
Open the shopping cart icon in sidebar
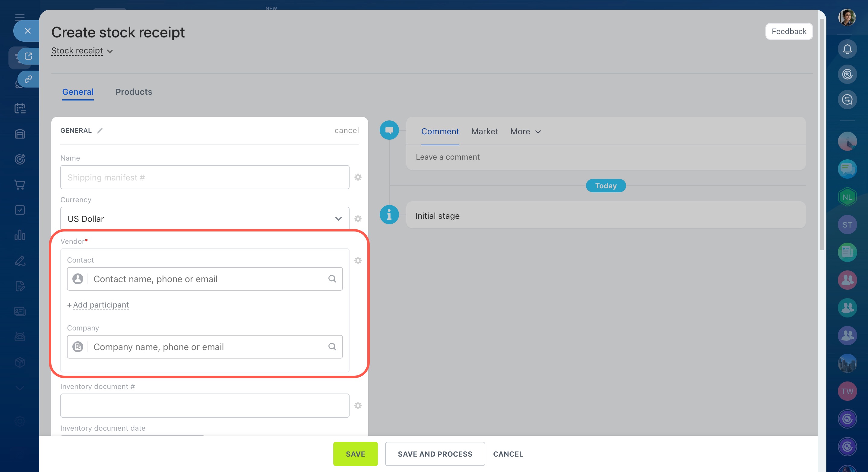(x=20, y=184)
